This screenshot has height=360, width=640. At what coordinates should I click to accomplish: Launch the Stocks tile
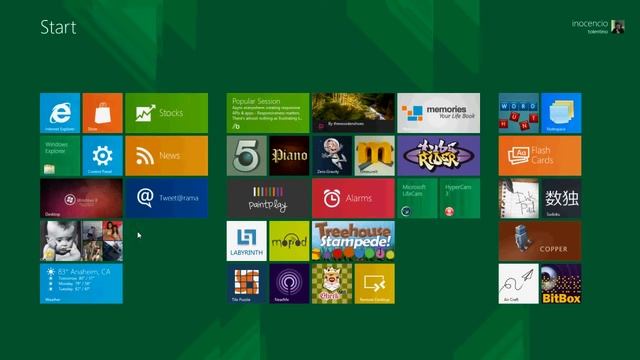coord(167,113)
